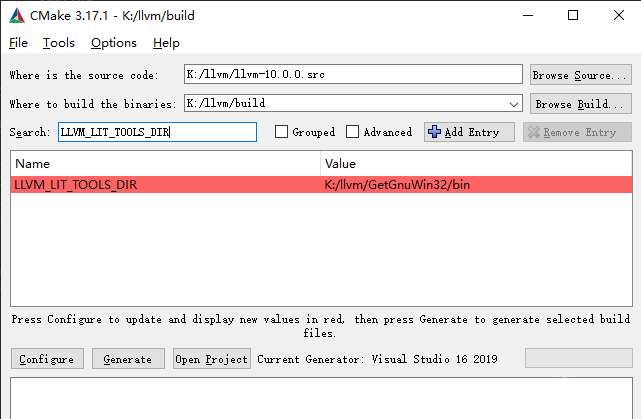
Task: Click the Open Project button
Action: pyautogui.click(x=212, y=359)
